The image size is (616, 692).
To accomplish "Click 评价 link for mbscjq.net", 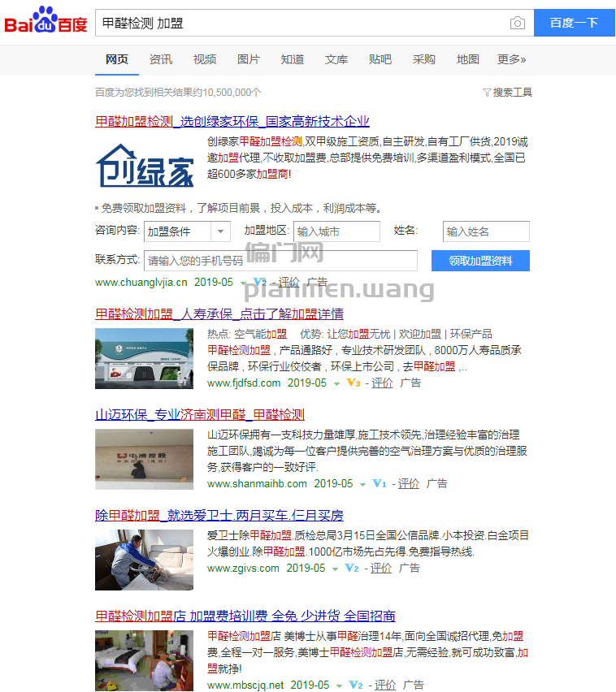I will 385,685.
